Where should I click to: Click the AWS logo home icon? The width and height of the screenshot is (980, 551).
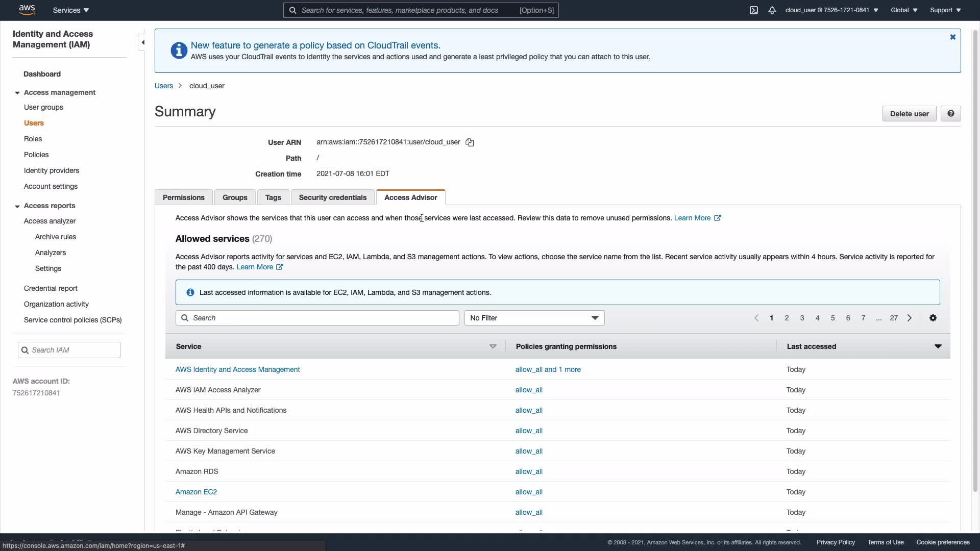click(x=27, y=10)
